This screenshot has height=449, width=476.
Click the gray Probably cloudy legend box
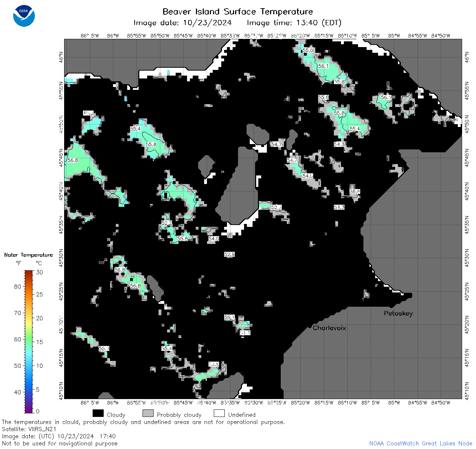coord(148,413)
